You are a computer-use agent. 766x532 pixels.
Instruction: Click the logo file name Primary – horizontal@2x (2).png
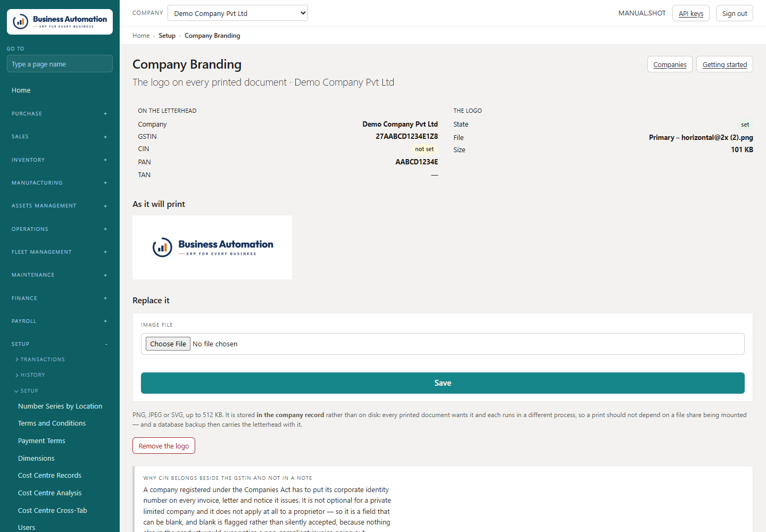(x=701, y=138)
